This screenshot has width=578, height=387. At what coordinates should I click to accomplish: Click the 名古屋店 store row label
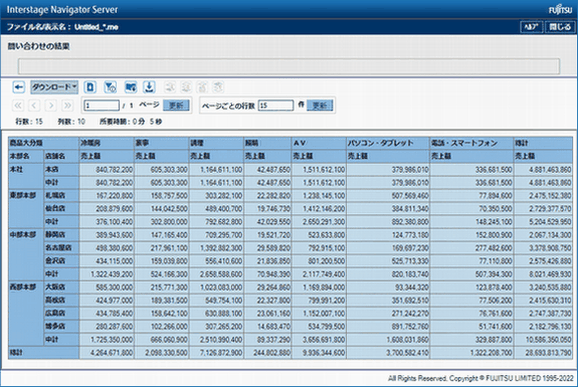pyautogui.click(x=61, y=248)
